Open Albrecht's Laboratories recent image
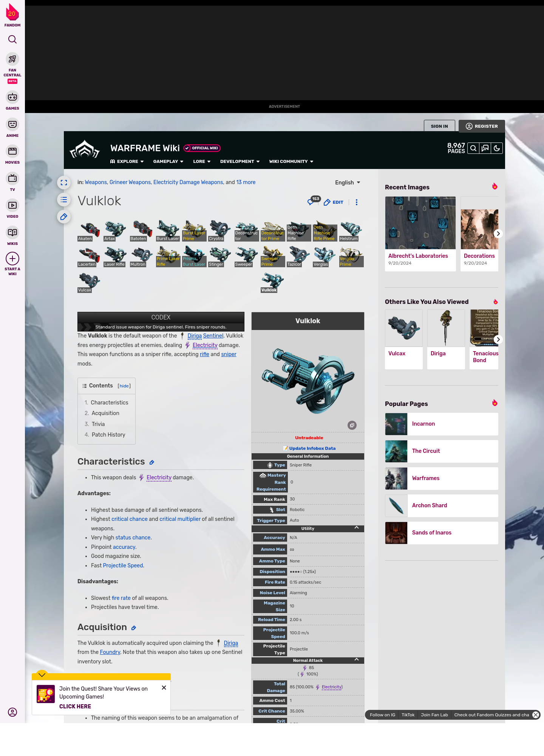 [420, 234]
